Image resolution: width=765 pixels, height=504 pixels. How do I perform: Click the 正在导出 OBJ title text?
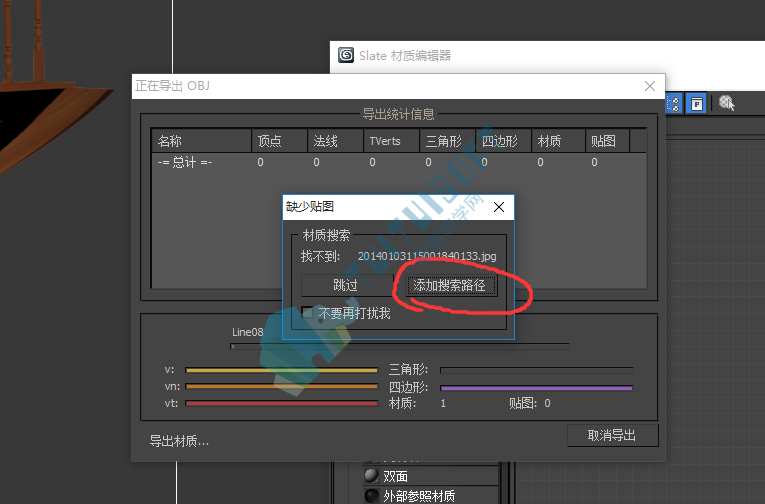172,86
